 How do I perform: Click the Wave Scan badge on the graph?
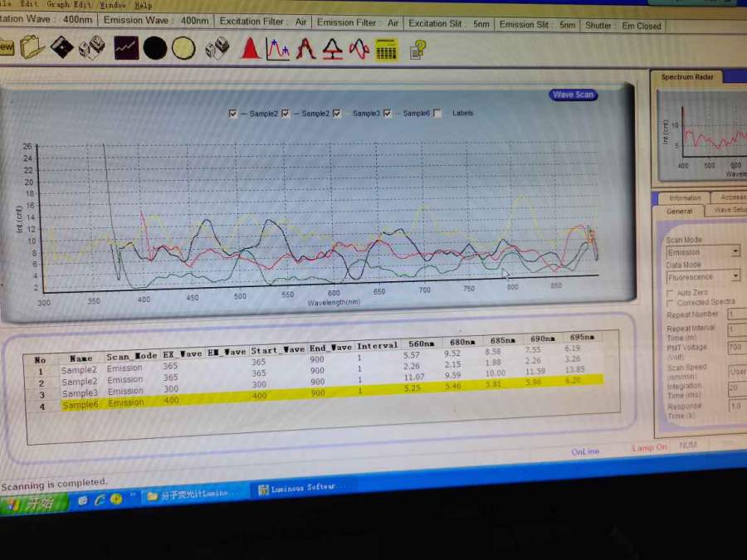[573, 95]
